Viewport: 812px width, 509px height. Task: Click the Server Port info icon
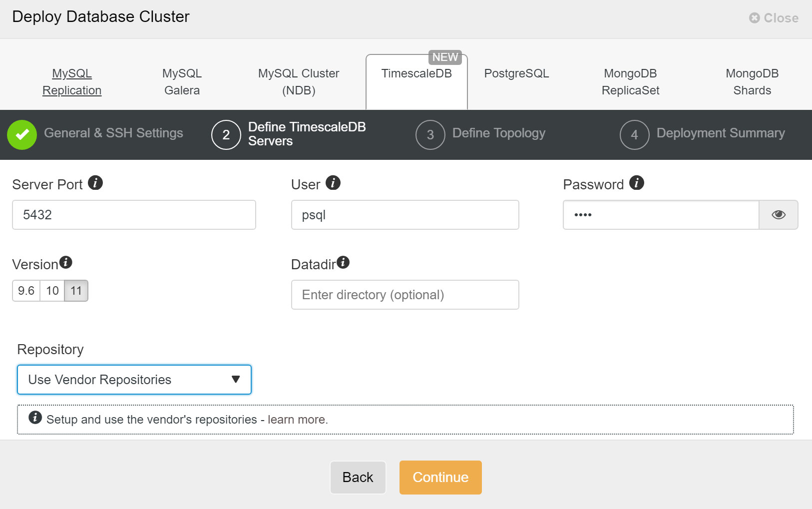pyautogui.click(x=95, y=183)
